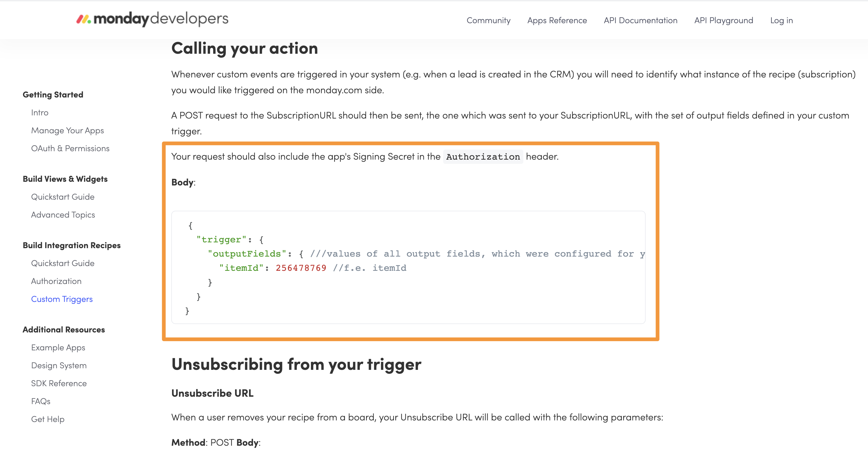
Task: Open the Design System page
Action: pyautogui.click(x=58, y=365)
